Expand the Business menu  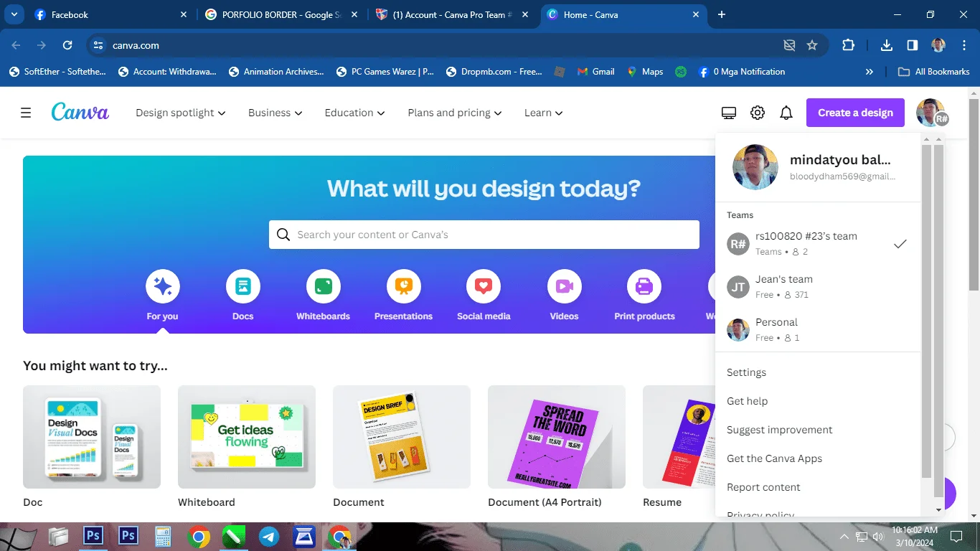click(x=275, y=113)
